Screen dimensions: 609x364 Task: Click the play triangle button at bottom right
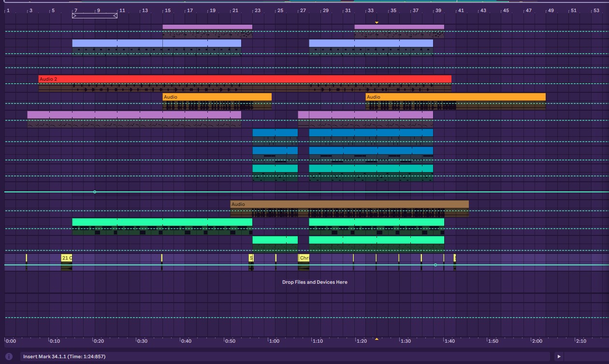tap(559, 357)
